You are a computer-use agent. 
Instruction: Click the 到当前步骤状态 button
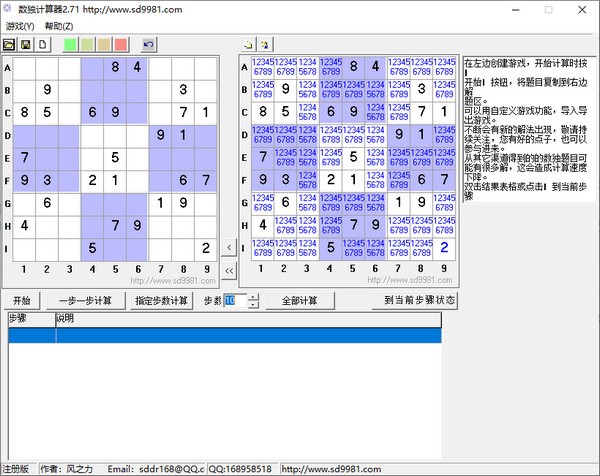(x=419, y=300)
